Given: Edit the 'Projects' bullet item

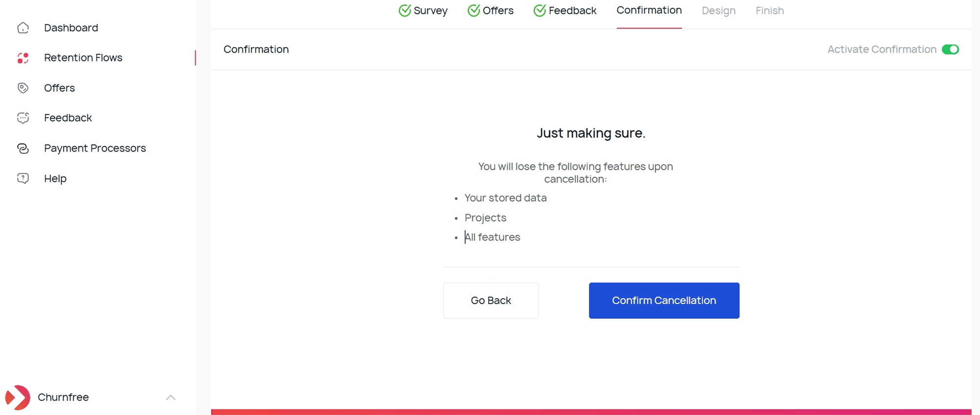Looking at the screenshot, I should [485, 217].
